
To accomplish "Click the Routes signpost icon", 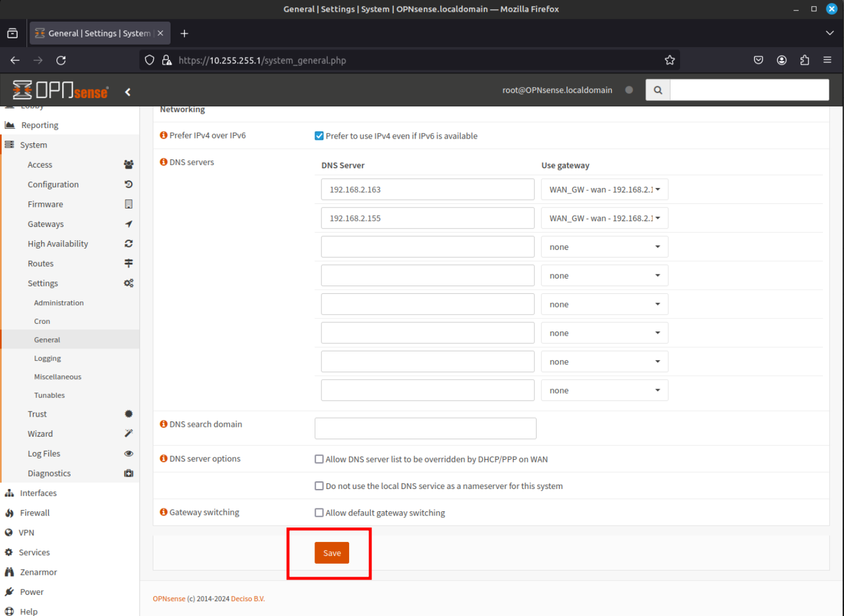I will [129, 263].
